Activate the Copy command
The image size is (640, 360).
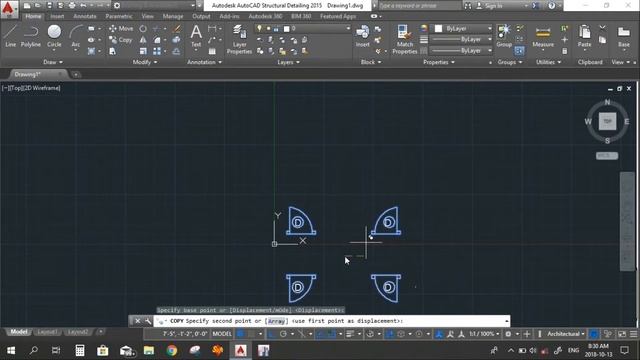click(x=121, y=40)
